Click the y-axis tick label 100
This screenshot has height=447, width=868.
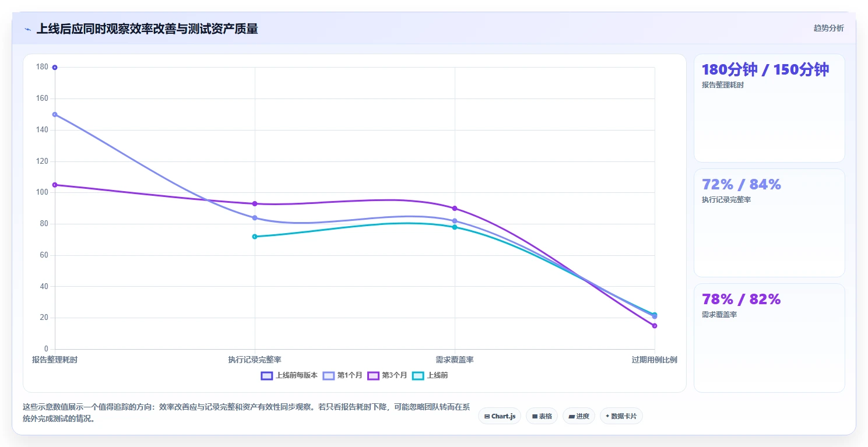coord(42,193)
